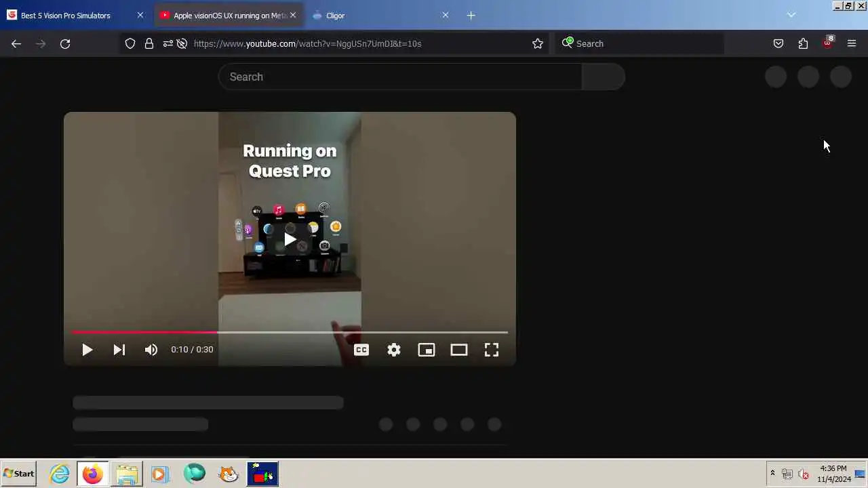Show site security lock info
This screenshot has height=488, width=868.
point(149,43)
